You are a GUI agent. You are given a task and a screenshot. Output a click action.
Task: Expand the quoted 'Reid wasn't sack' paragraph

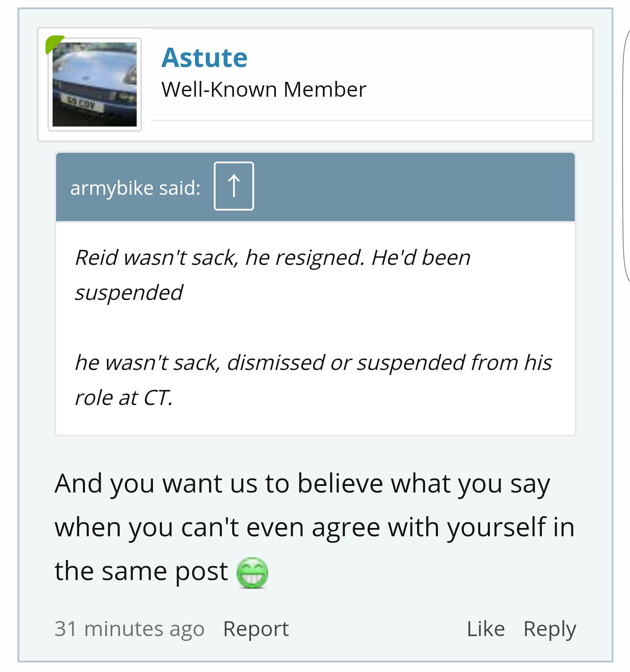pyautogui.click(x=273, y=274)
